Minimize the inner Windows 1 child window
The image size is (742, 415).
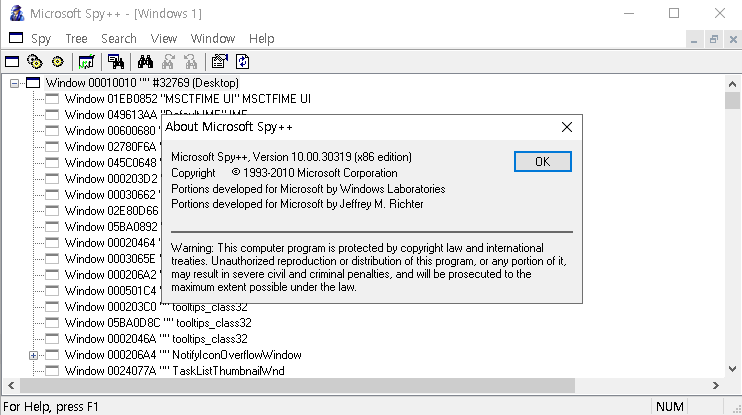click(x=694, y=39)
